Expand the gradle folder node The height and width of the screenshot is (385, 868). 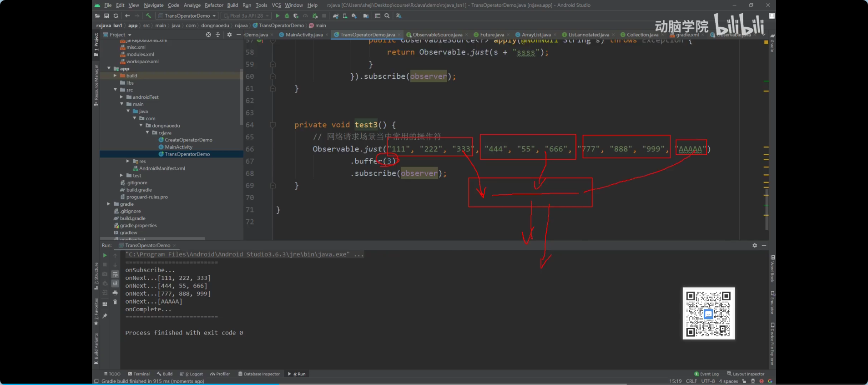click(x=109, y=204)
